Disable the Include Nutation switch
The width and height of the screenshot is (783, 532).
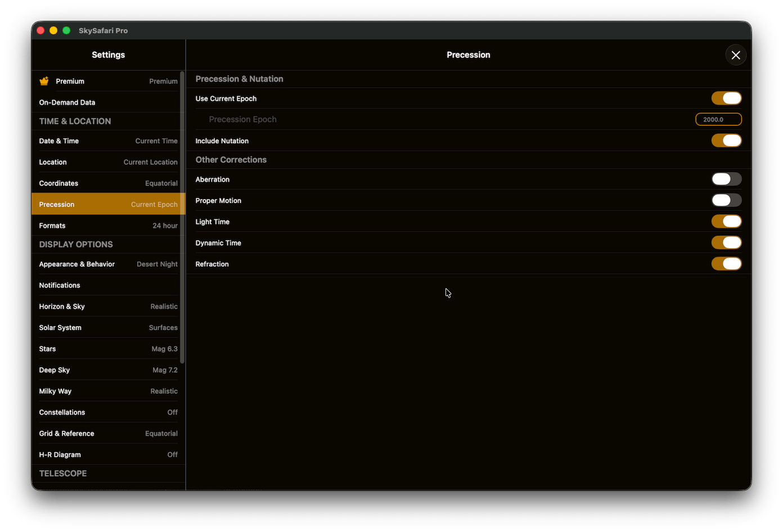pyautogui.click(x=726, y=141)
